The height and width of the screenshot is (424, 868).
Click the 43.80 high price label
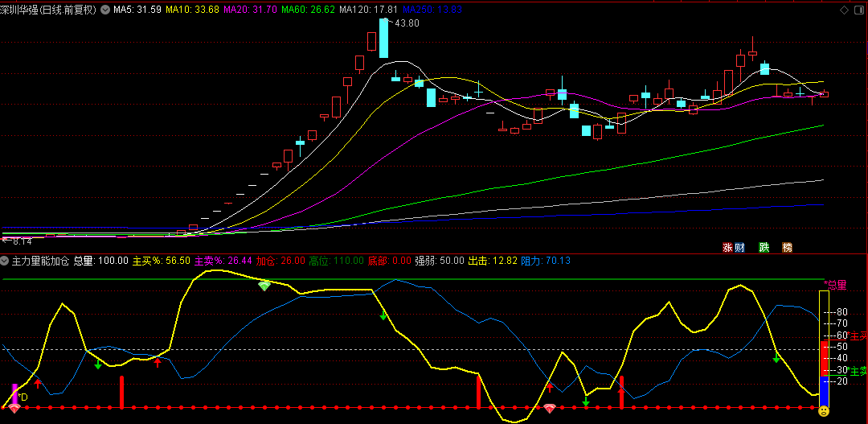406,23
